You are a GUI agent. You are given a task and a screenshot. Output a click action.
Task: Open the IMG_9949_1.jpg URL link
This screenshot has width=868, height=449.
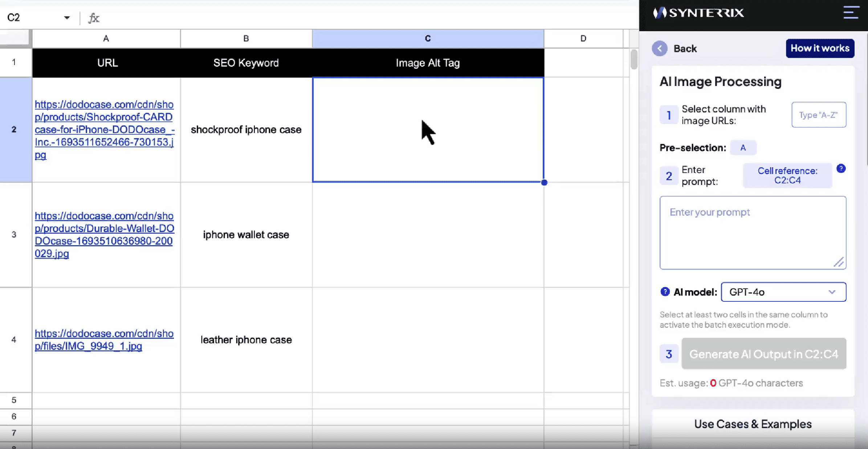tap(104, 340)
